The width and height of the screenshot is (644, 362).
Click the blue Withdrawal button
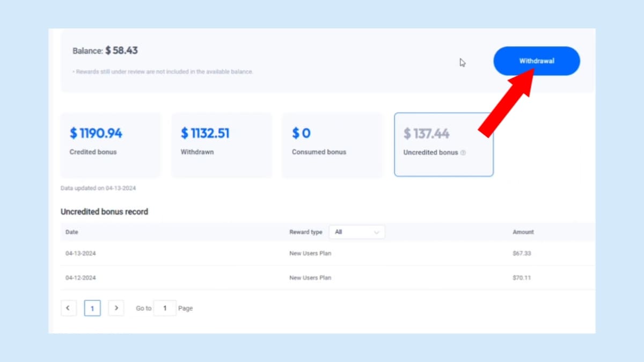point(536,61)
